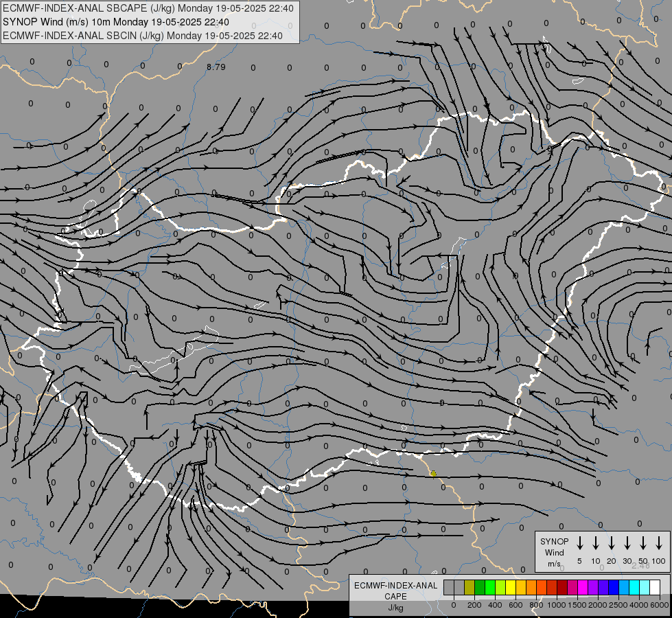
Task: Pick the bright magenta CAPE swatch after 1500
Action: [x=583, y=587]
